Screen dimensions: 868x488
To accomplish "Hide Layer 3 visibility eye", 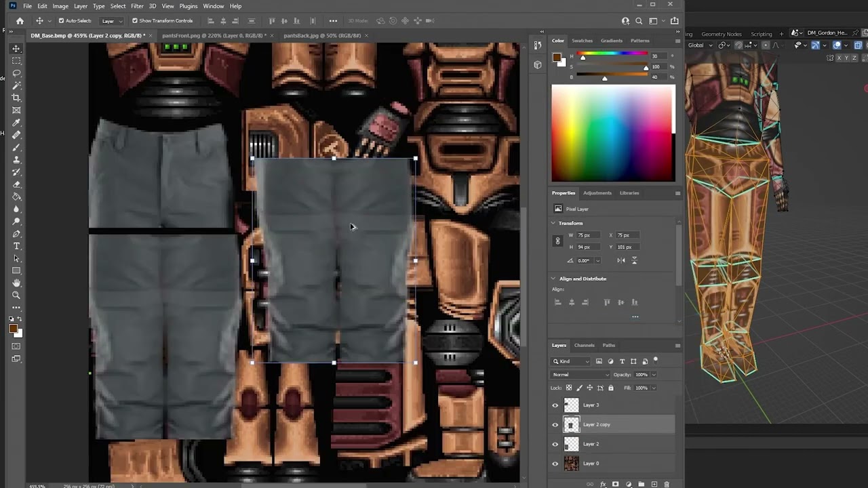I will click(555, 405).
